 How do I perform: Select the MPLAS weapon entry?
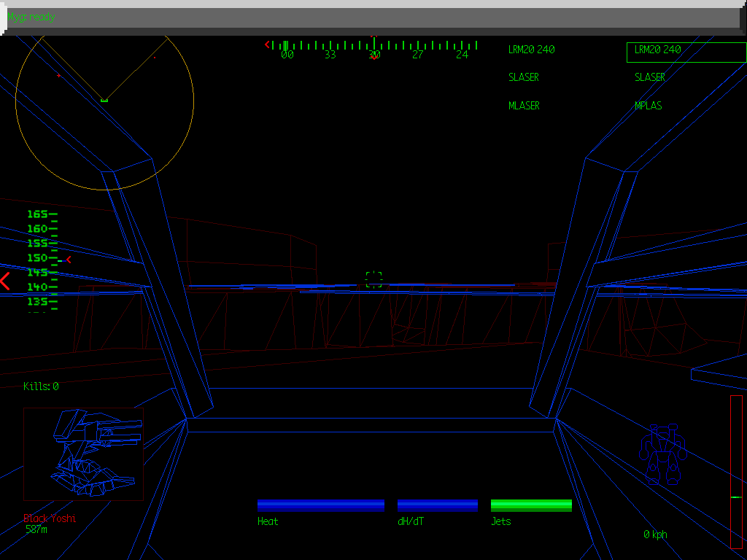click(x=648, y=106)
